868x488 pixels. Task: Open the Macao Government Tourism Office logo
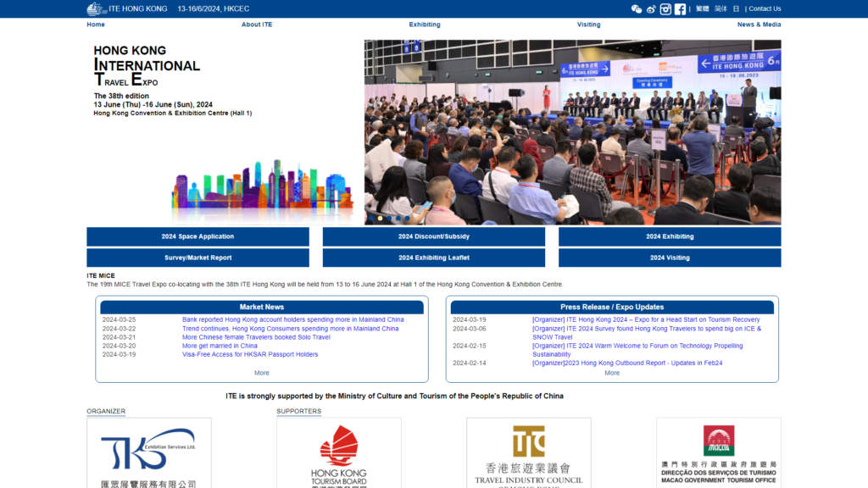(x=719, y=452)
